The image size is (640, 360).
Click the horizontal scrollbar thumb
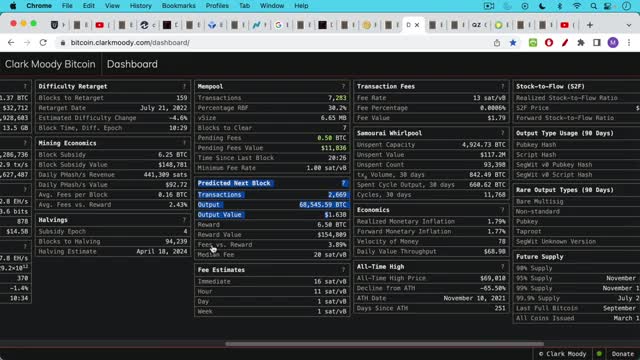click(x=384, y=344)
